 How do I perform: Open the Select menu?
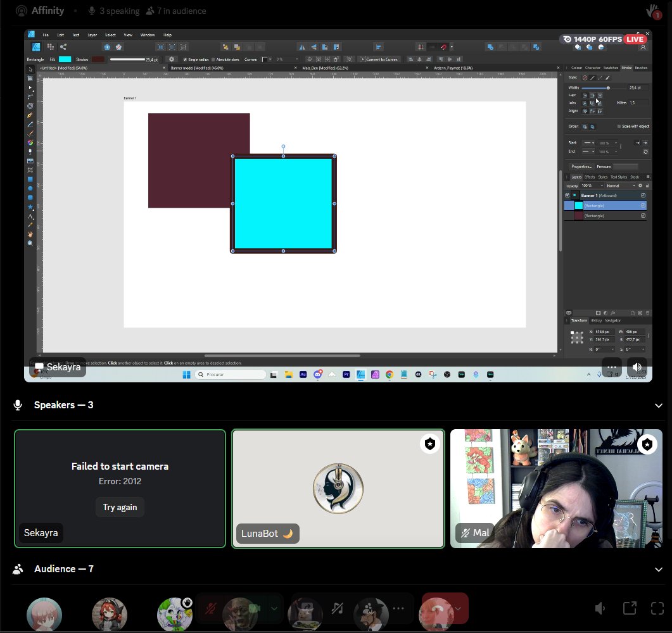tap(110, 35)
